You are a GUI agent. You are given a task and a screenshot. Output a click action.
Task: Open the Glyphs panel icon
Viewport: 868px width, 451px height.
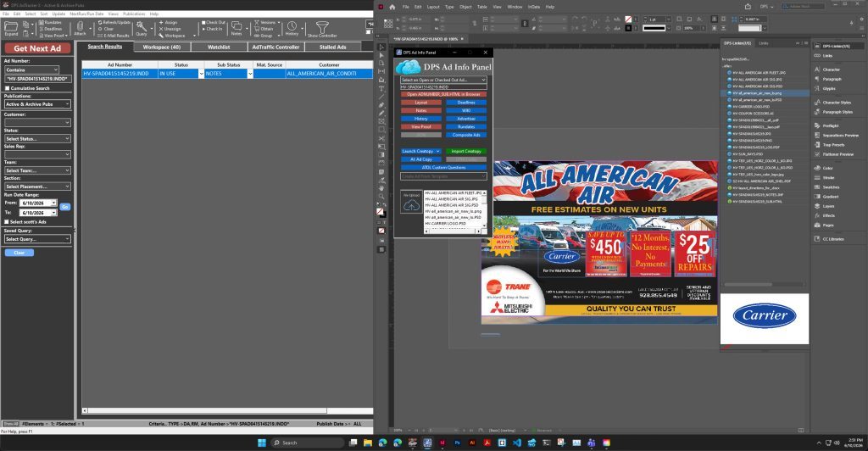817,88
